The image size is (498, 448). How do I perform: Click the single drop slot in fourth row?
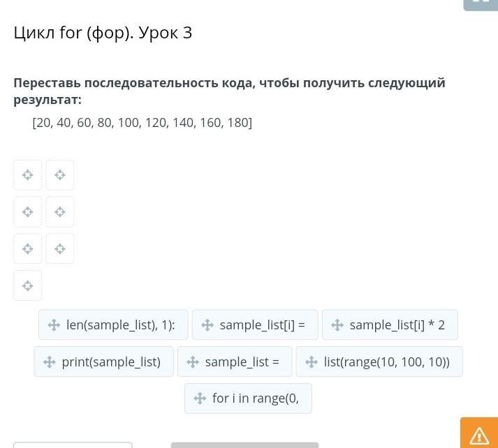tap(28, 285)
